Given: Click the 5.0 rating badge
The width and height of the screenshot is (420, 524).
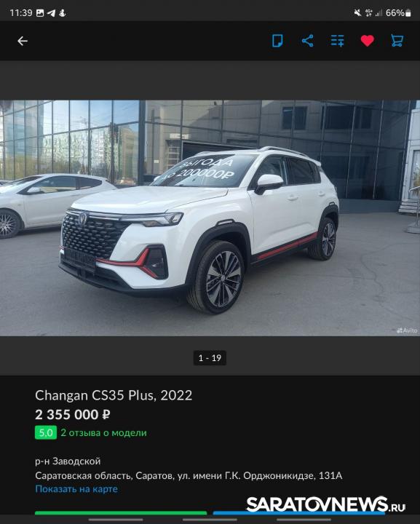Looking at the screenshot, I should pyautogui.click(x=46, y=433).
